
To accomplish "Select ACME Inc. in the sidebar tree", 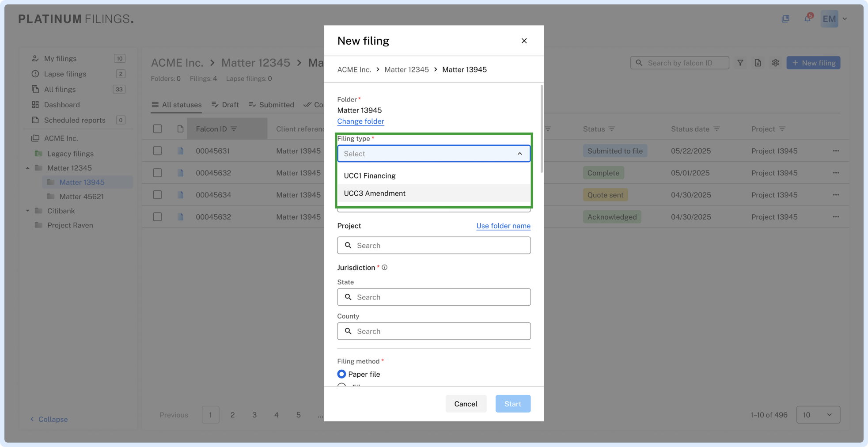I will tap(61, 138).
